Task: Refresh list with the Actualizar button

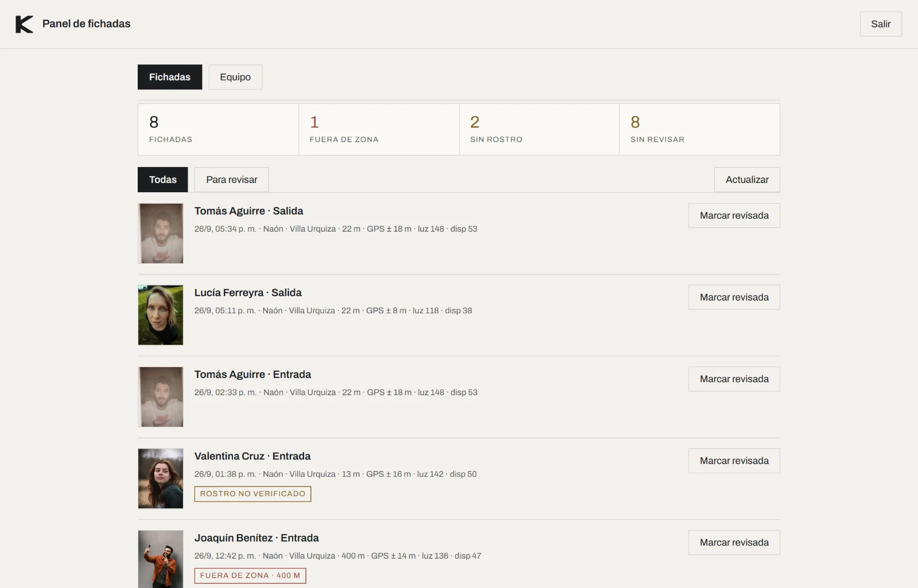Action: tap(747, 180)
